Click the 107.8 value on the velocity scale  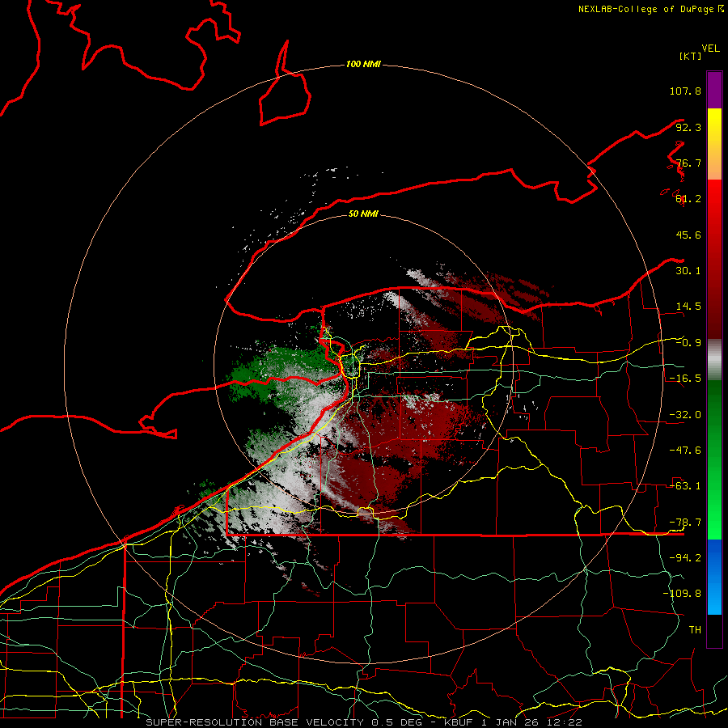[685, 91]
